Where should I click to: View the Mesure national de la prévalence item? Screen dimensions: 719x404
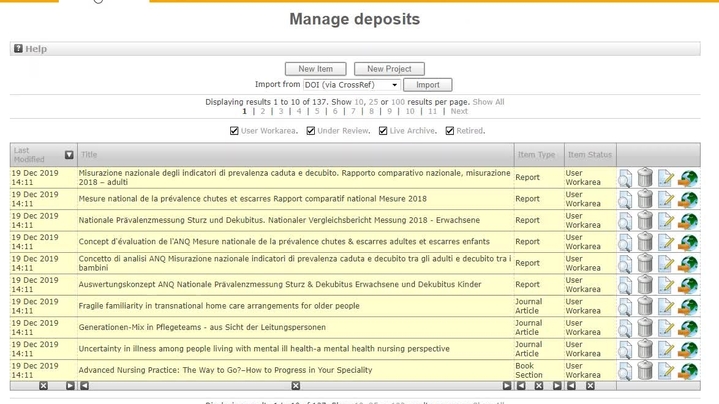click(625, 200)
